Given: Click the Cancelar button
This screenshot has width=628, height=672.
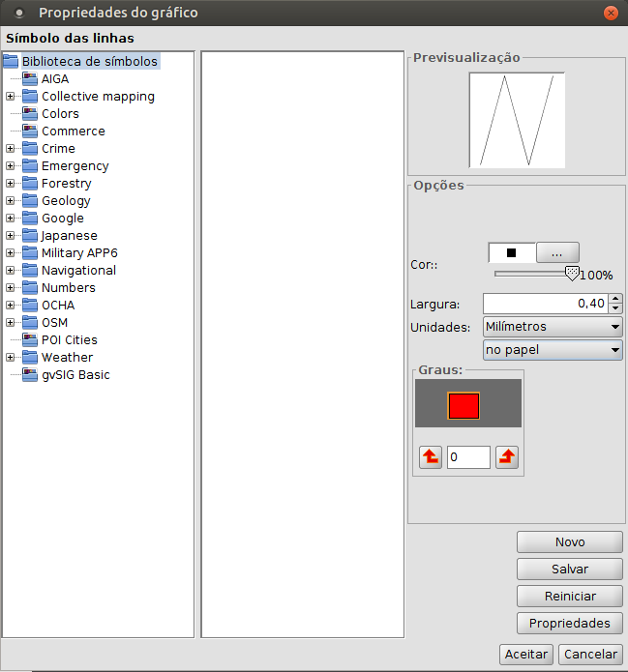Looking at the screenshot, I should point(590,655).
